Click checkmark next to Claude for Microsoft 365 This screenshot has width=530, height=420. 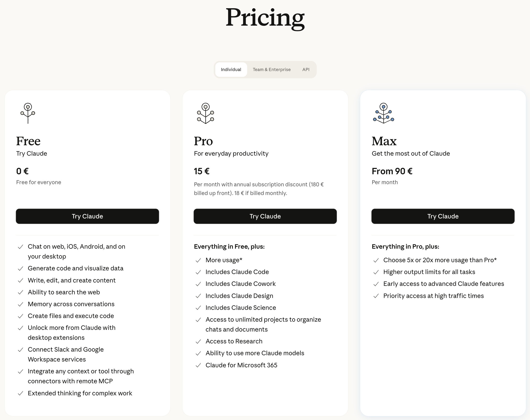pos(198,365)
